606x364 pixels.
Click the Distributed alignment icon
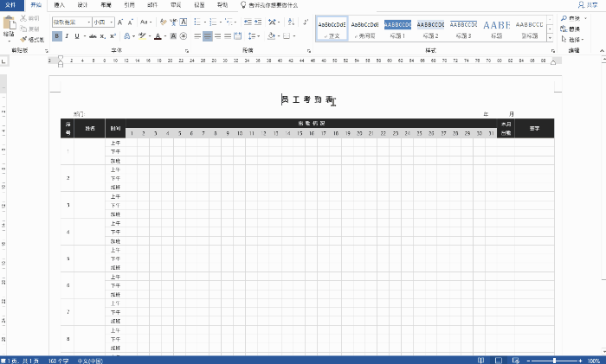238,36
